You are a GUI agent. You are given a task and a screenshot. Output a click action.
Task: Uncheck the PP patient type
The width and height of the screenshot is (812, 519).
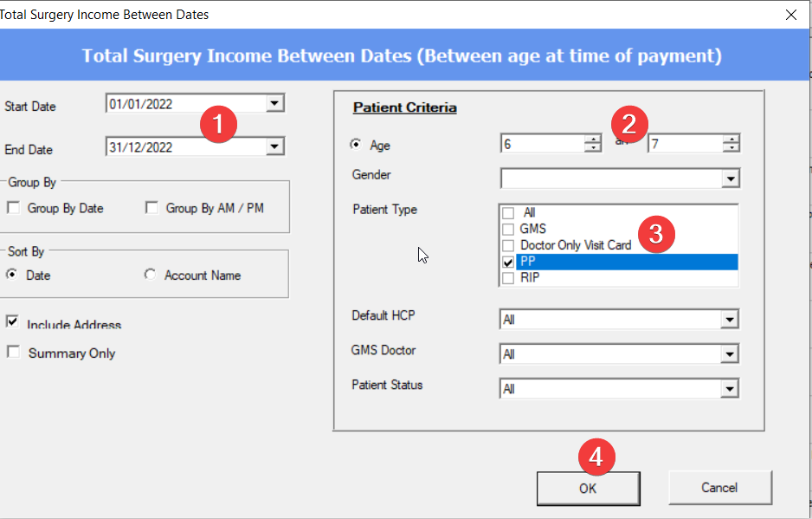[x=508, y=262]
